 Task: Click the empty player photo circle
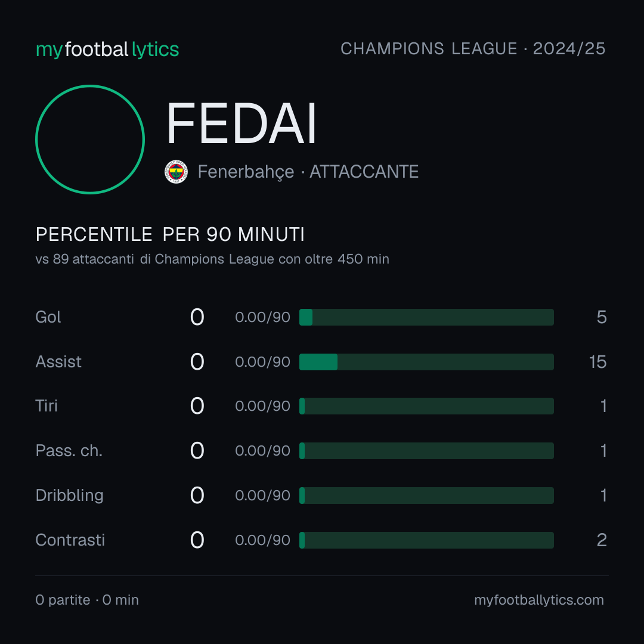[90, 139]
